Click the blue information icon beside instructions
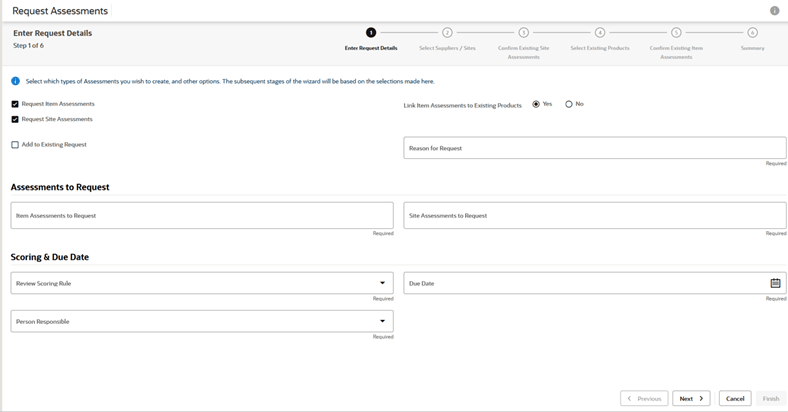 point(16,81)
